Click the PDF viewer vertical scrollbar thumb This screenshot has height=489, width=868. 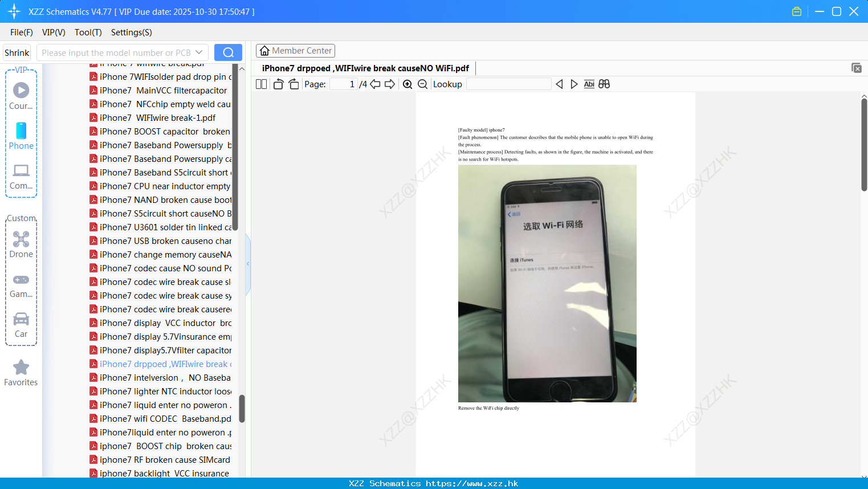864,145
